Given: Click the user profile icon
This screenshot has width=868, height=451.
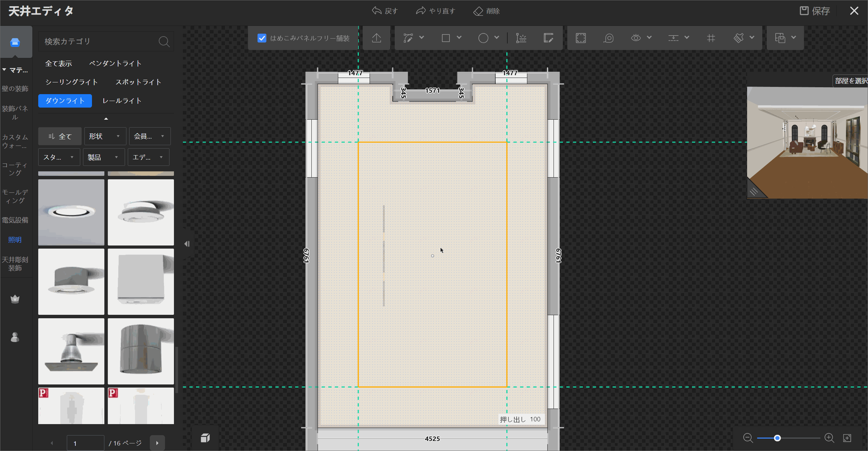Looking at the screenshot, I should (15, 337).
